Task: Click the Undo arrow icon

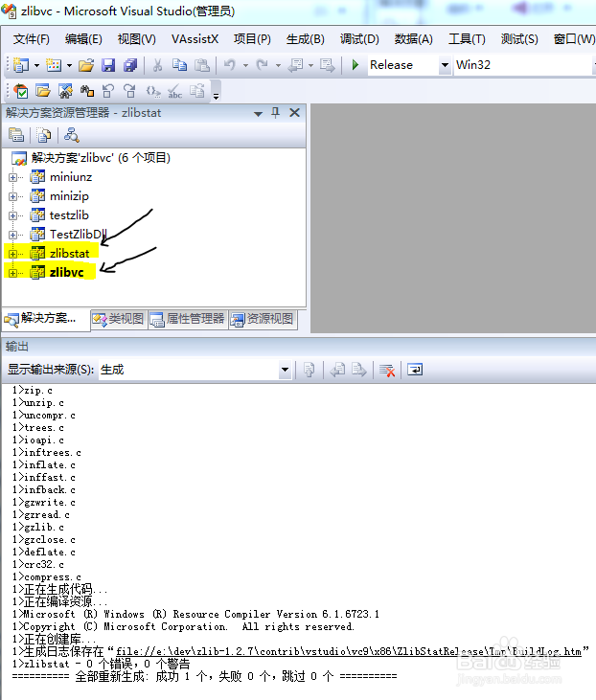Action: 230,65
